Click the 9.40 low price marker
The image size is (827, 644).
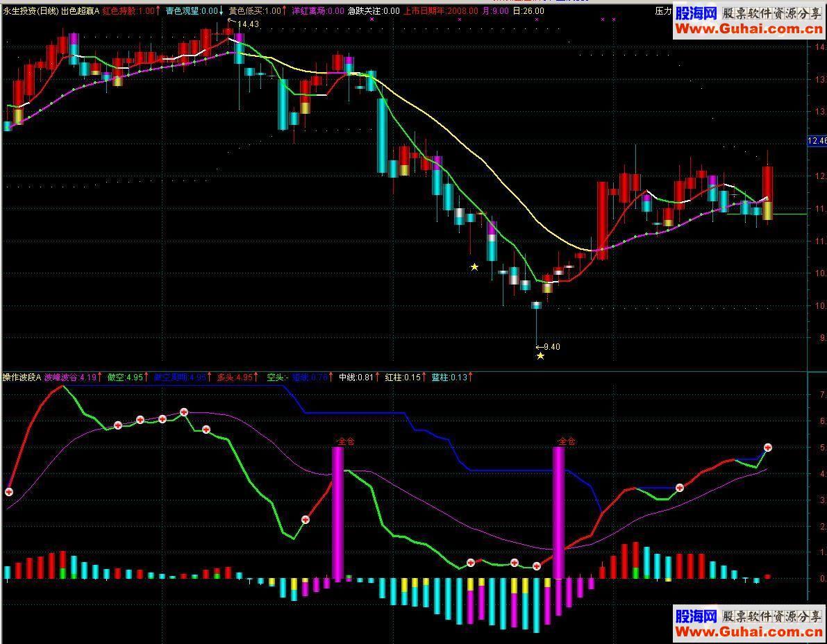pyautogui.click(x=552, y=347)
